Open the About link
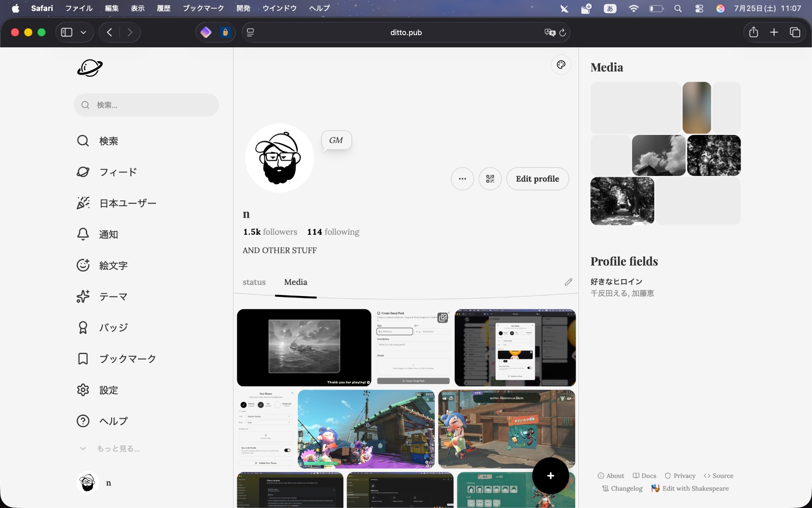This screenshot has height=508, width=812. (x=611, y=476)
